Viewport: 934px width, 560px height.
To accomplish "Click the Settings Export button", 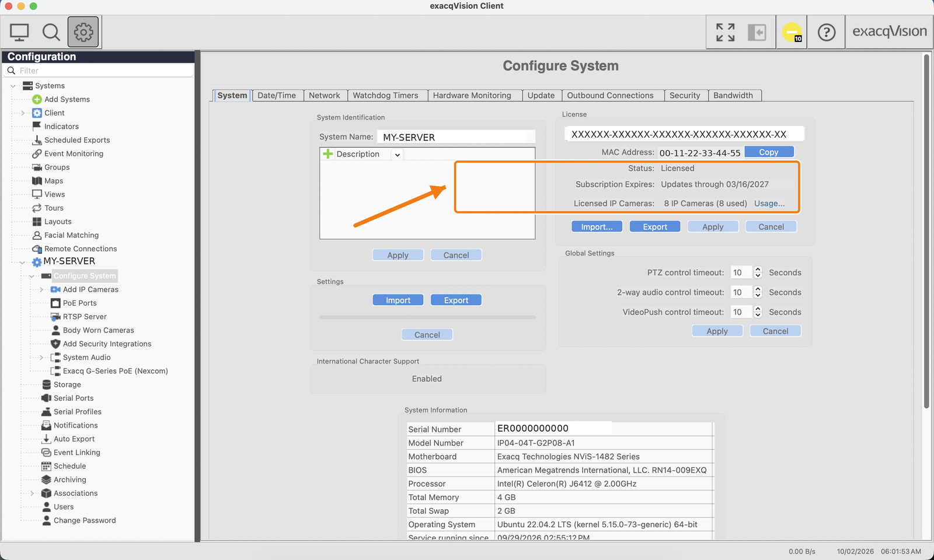I will pos(456,300).
